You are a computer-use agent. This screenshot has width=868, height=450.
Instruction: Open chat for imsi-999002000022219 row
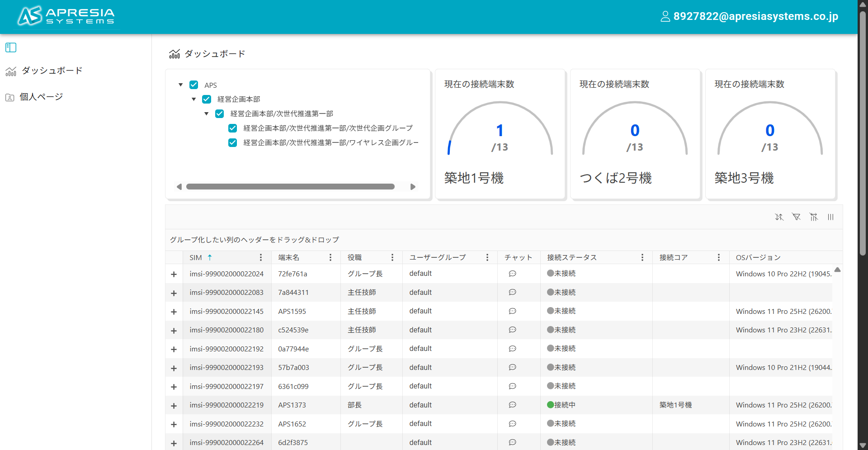coord(512,405)
